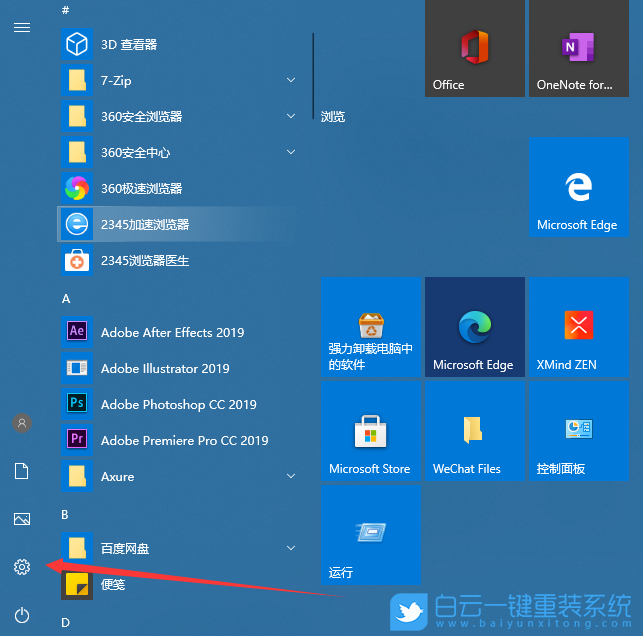Open the 360安全浏览器 folder entry
643x636 pixels.
(178, 116)
